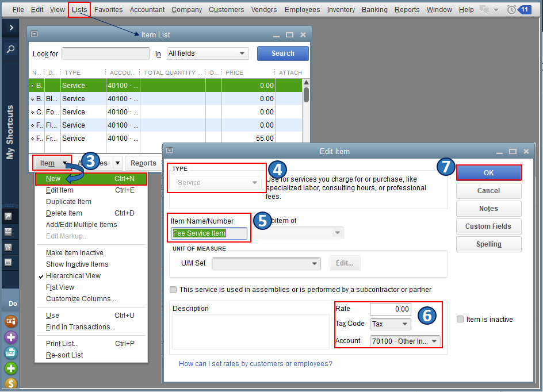The width and height of the screenshot is (543, 392).
Task: Open the U/M Set dropdown
Action: 266,263
